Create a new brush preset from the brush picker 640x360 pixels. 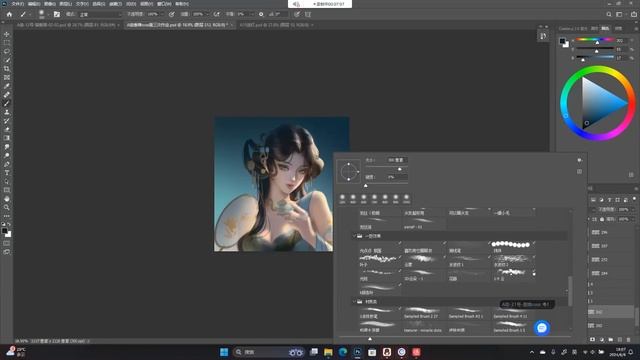point(580,172)
